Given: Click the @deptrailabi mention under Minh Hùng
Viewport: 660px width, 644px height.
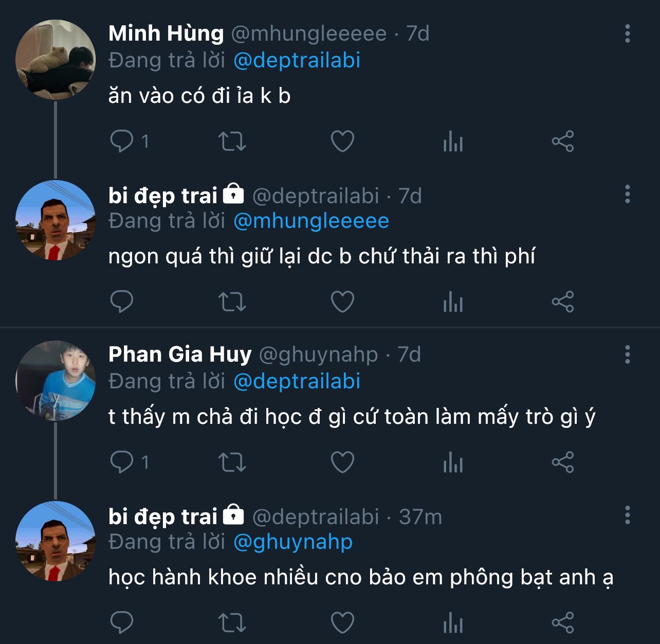Looking at the screenshot, I should [x=297, y=60].
